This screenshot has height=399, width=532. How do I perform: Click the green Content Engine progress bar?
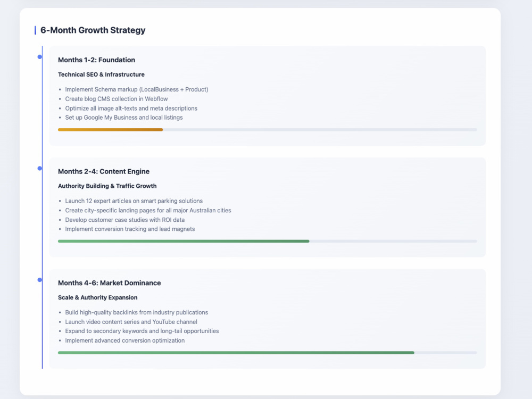184,241
